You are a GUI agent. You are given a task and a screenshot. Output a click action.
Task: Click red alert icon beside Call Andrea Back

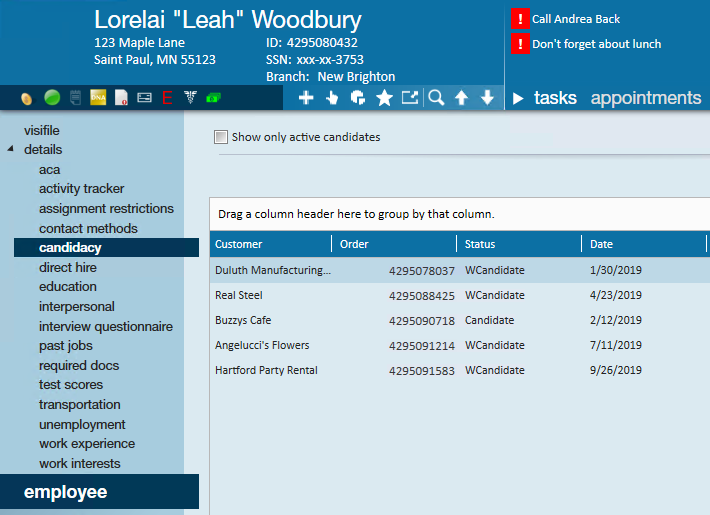(x=520, y=19)
